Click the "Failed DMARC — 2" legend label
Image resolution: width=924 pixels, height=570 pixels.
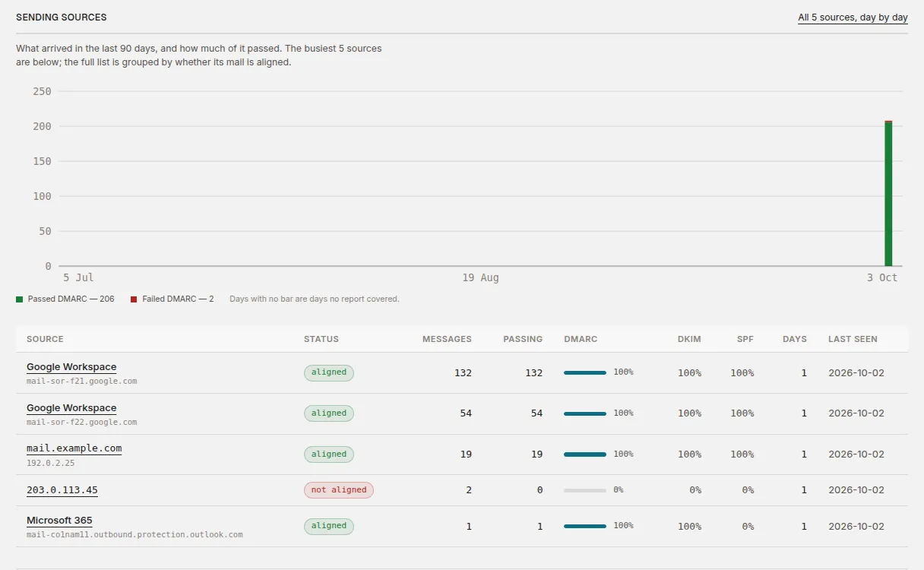(x=178, y=299)
